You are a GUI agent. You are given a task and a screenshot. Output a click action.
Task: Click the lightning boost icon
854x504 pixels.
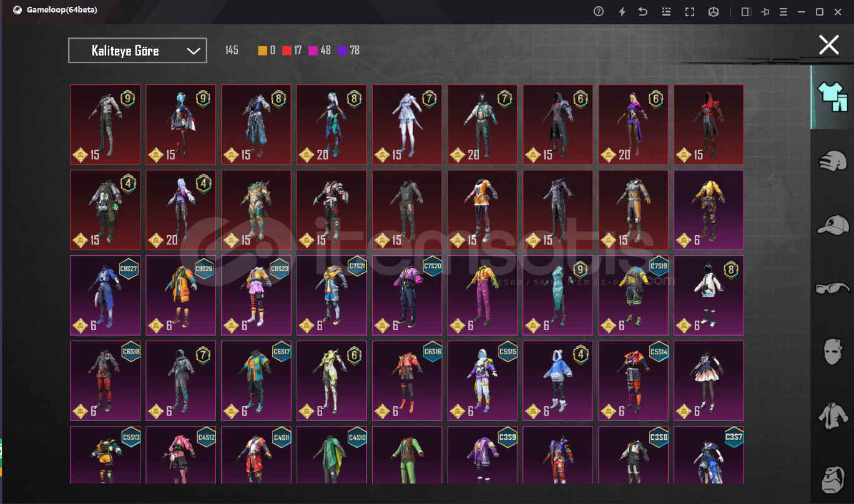point(622,12)
